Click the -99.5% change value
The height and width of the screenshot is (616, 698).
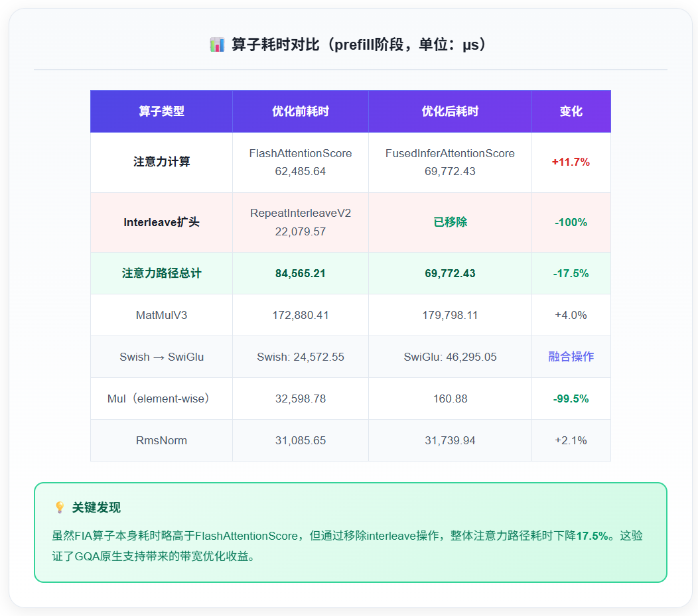point(571,399)
